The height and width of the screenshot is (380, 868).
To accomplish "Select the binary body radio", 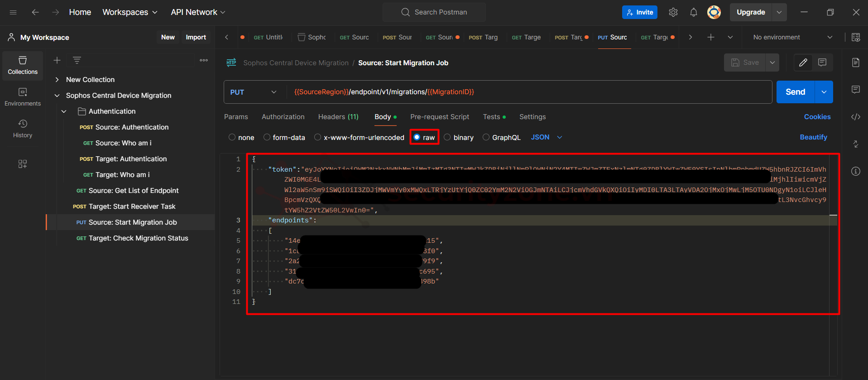I will click(447, 137).
